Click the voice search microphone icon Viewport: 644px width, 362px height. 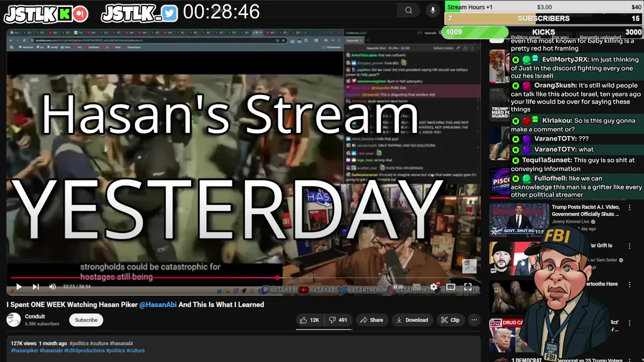pyautogui.click(x=433, y=10)
